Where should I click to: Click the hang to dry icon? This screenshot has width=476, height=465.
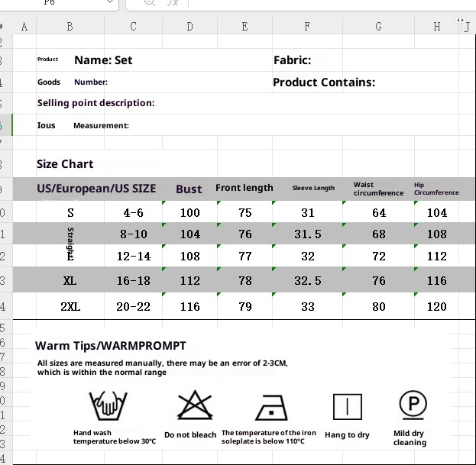pyautogui.click(x=346, y=407)
